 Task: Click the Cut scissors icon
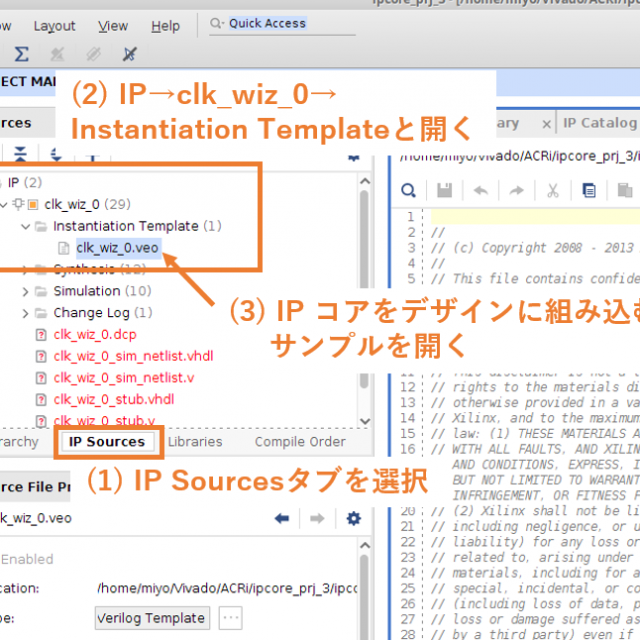[x=552, y=190]
